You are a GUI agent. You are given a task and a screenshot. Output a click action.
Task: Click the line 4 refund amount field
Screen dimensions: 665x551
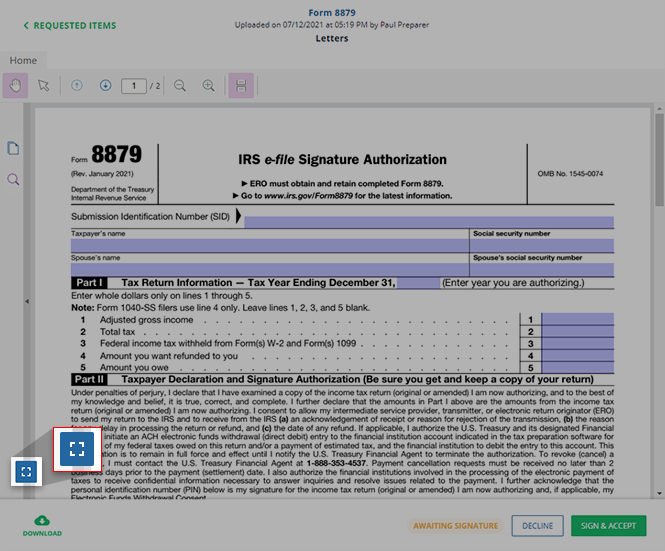tap(578, 355)
